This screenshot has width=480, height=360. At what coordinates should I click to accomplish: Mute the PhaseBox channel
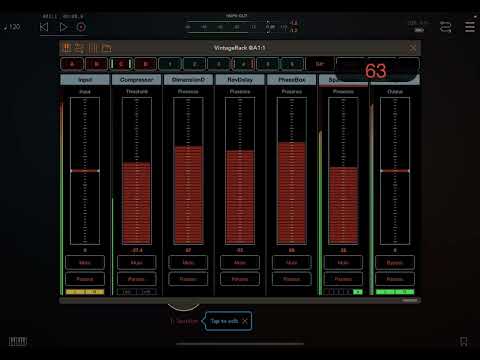(x=292, y=262)
